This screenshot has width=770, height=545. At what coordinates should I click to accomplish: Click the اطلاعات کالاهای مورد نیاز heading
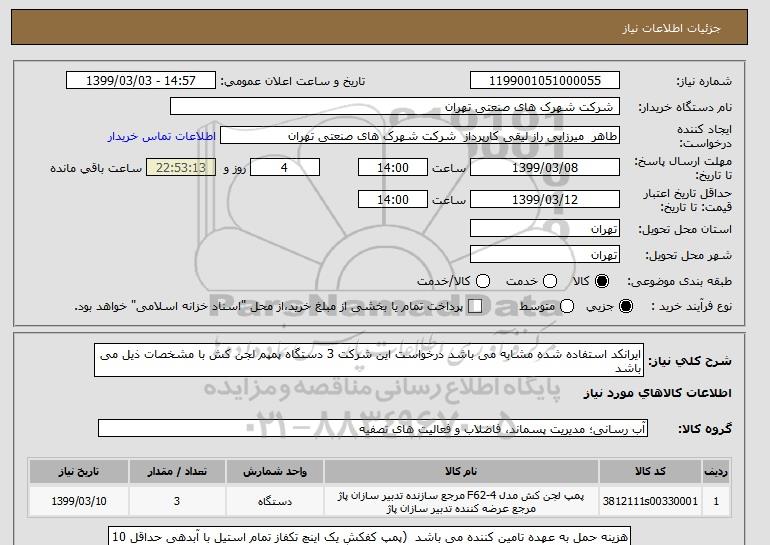click(x=658, y=393)
